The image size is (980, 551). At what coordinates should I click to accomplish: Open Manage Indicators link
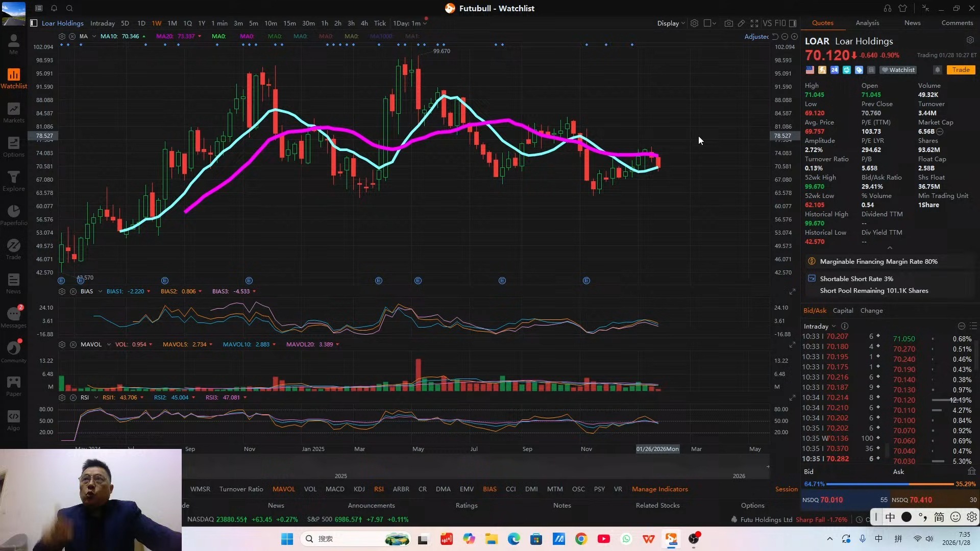pos(659,489)
